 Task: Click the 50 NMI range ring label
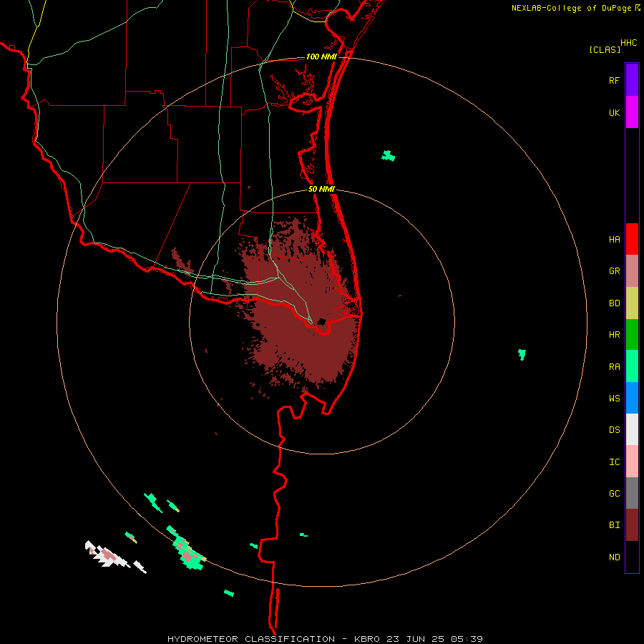[x=321, y=189]
